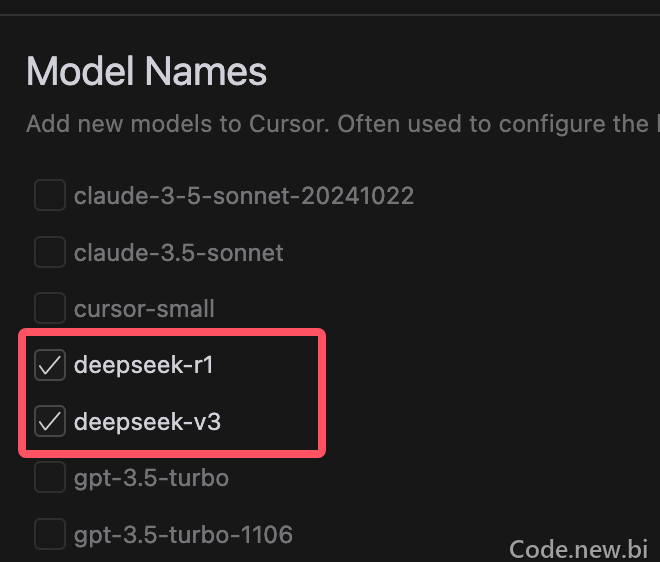The image size is (660, 562).
Task: Click the Code.new.bi watermark text
Action: [578, 549]
